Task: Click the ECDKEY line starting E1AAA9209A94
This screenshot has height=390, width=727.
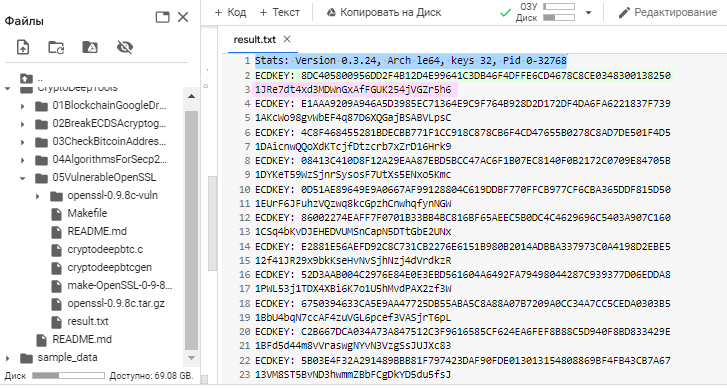Action: 463,104
